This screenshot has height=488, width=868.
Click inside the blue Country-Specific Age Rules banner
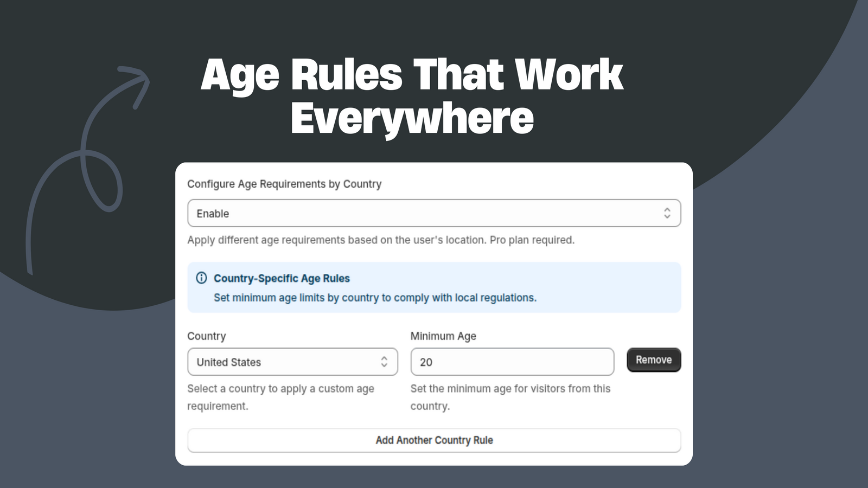(x=433, y=288)
